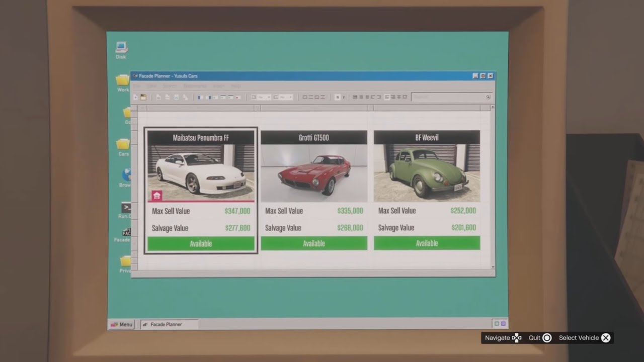Open the Facade desktop shortcut
Image resolution: width=644 pixels, height=362 pixels.
tap(123, 235)
